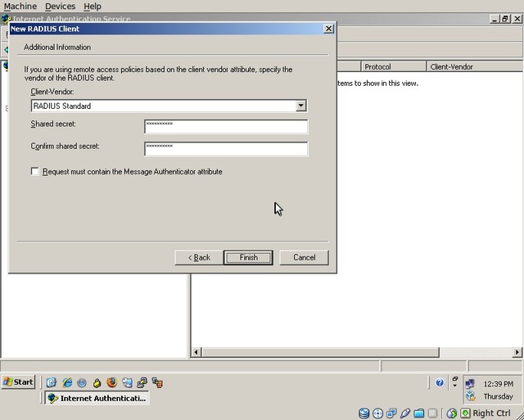Click the Internet Explorer quick launch icon
524x420 pixels.
(x=67, y=382)
